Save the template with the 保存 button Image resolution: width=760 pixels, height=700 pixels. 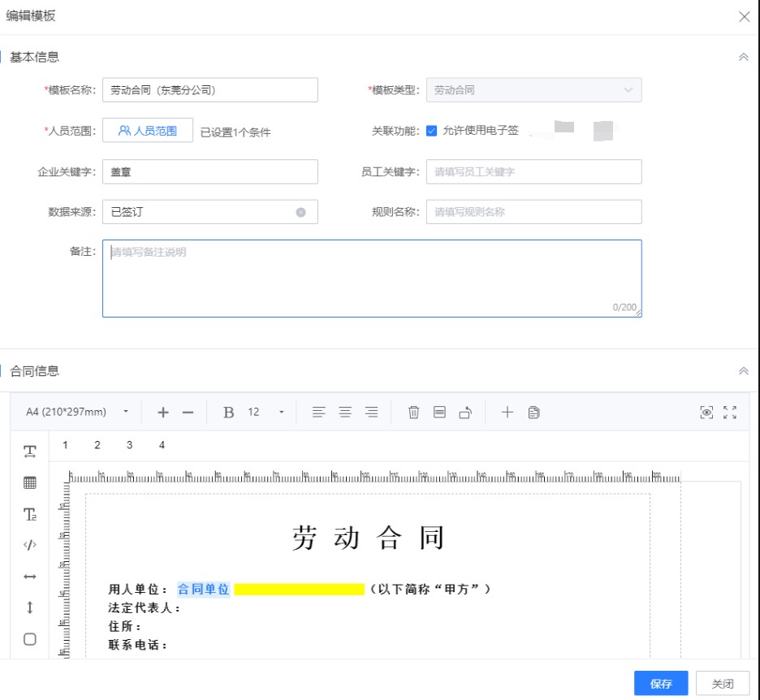(x=661, y=683)
